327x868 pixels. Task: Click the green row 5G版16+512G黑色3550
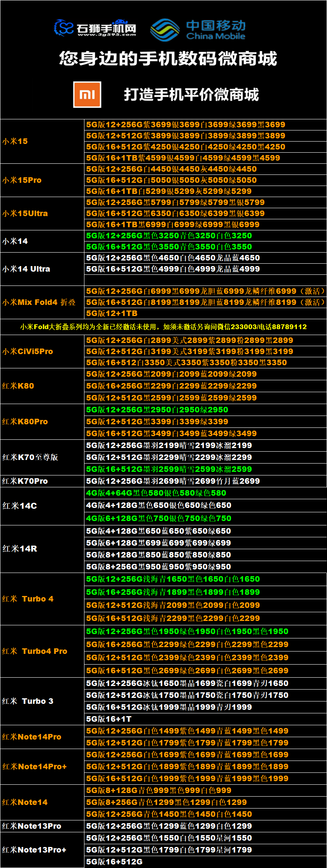206,247
